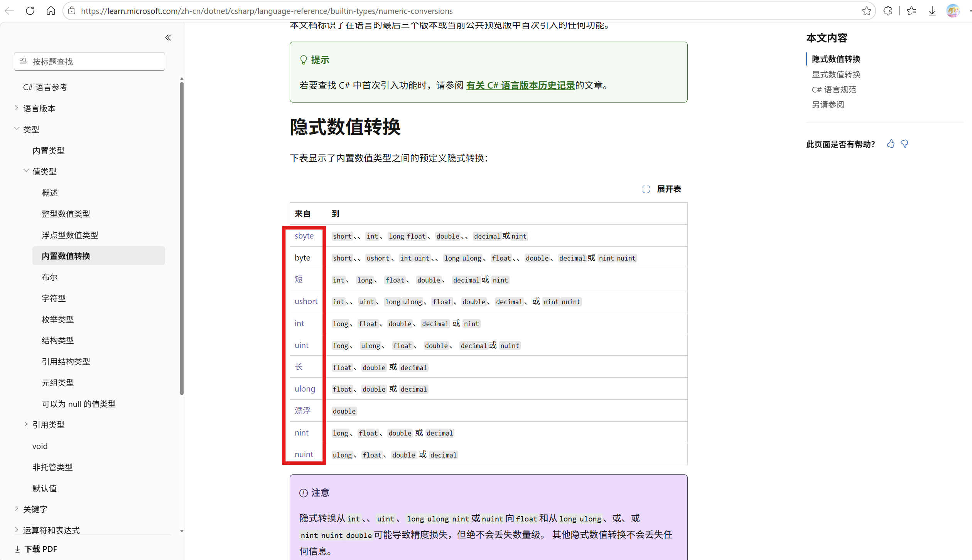This screenshot has width=972, height=560.
Task: Open the user profile avatar
Action: (953, 11)
